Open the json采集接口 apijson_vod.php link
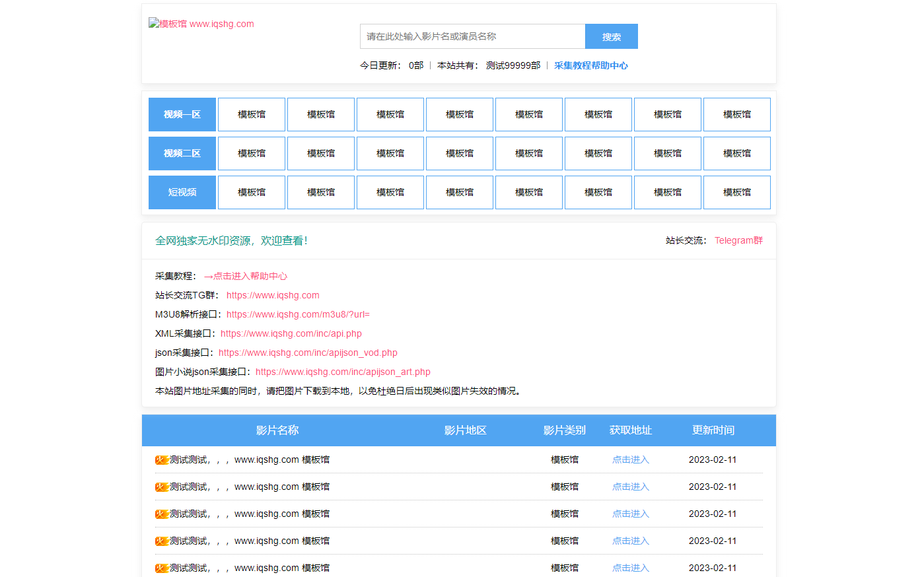The width and height of the screenshot is (924, 577). click(308, 353)
